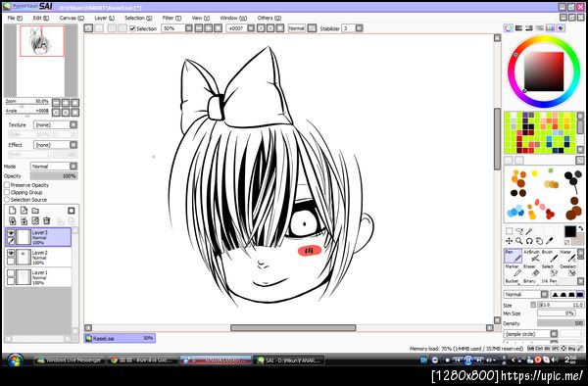588x386 pixels.
Task: Open the Stabilizer value dropdown
Action: click(353, 28)
